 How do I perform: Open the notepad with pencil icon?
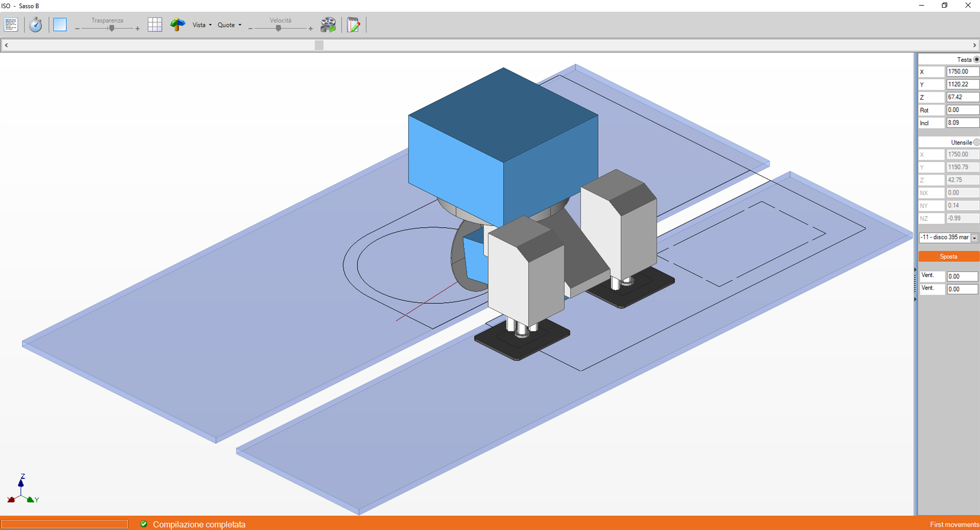[354, 25]
